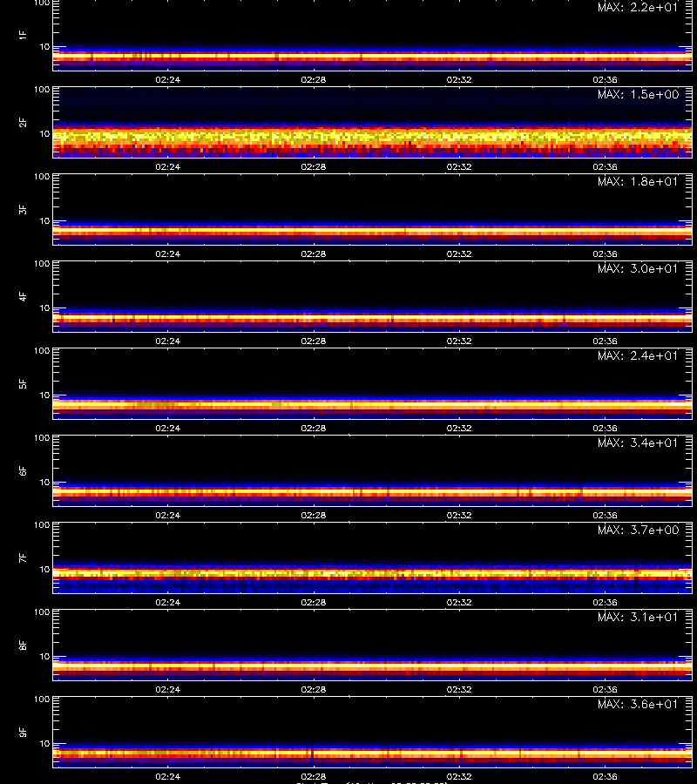
Task: Click the 02:36 tick label under panel 2F
Action: click(605, 166)
